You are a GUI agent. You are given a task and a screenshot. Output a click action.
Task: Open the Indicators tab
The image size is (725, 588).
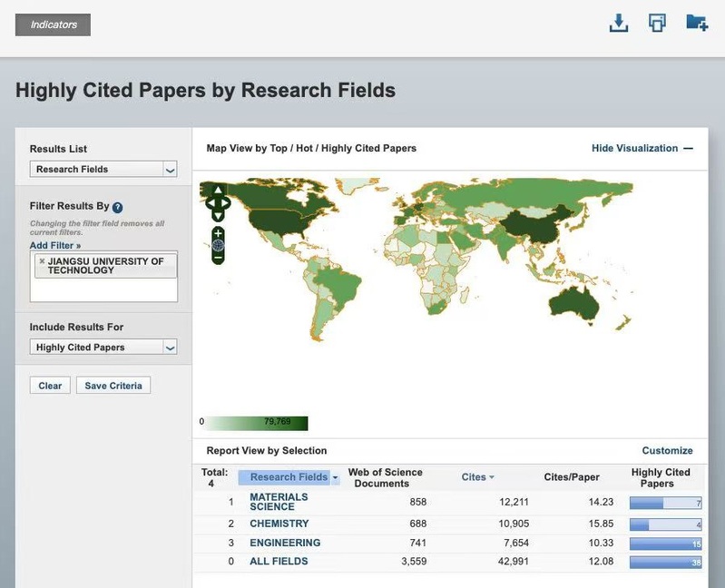[53, 24]
